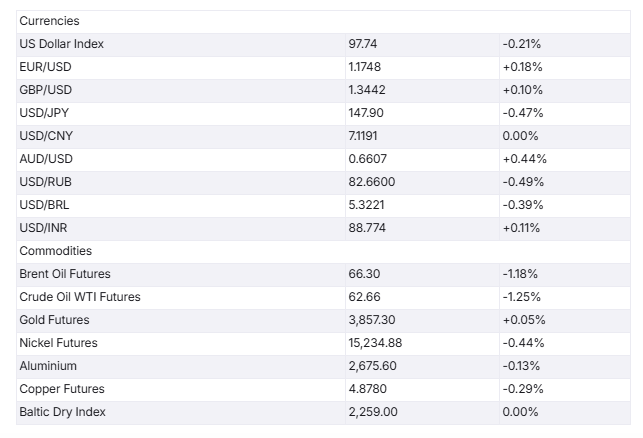643x438 pixels.
Task: Select the Baltic Dry Index
Action: click(x=62, y=412)
